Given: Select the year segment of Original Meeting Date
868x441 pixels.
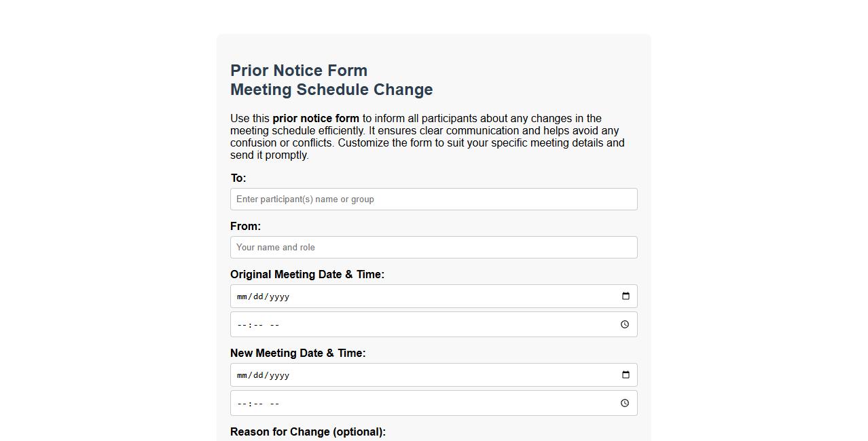Looking at the screenshot, I should (278, 296).
